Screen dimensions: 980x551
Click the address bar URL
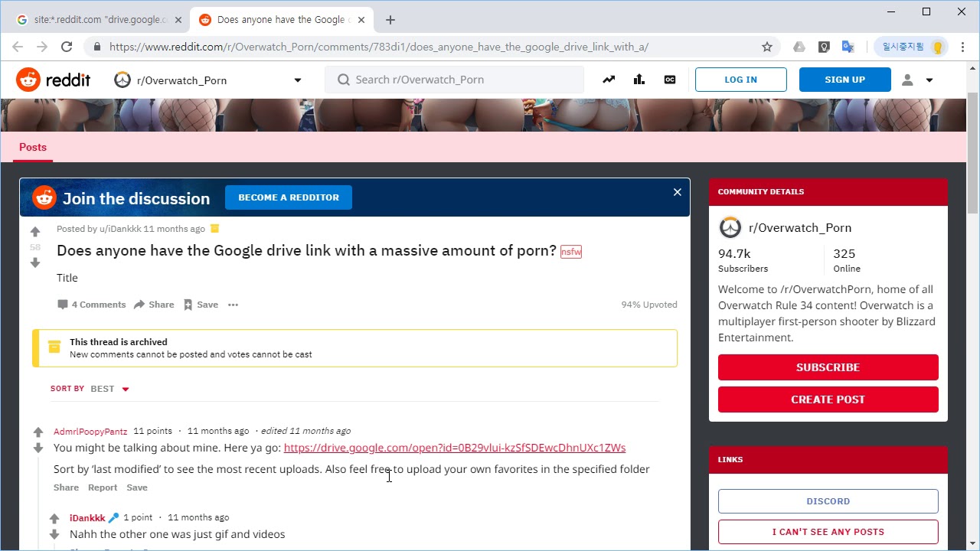tap(379, 47)
